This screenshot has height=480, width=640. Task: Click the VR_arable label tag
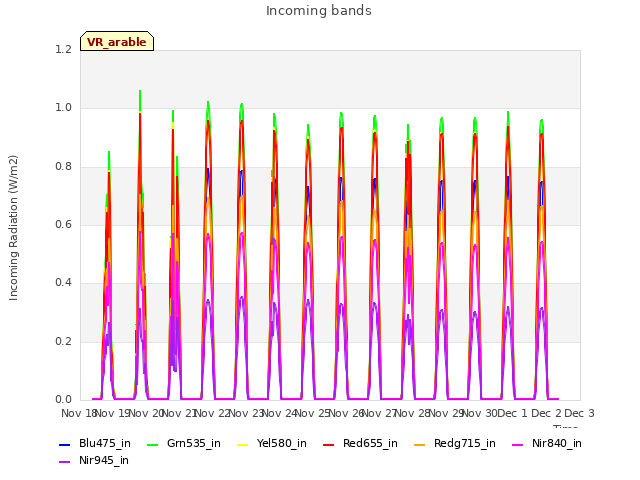click(117, 41)
